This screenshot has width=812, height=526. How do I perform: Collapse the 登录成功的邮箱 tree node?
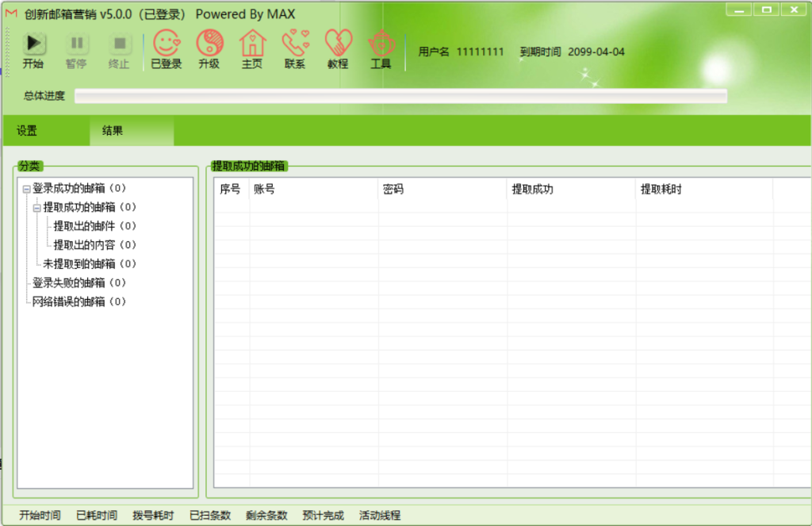click(26, 190)
